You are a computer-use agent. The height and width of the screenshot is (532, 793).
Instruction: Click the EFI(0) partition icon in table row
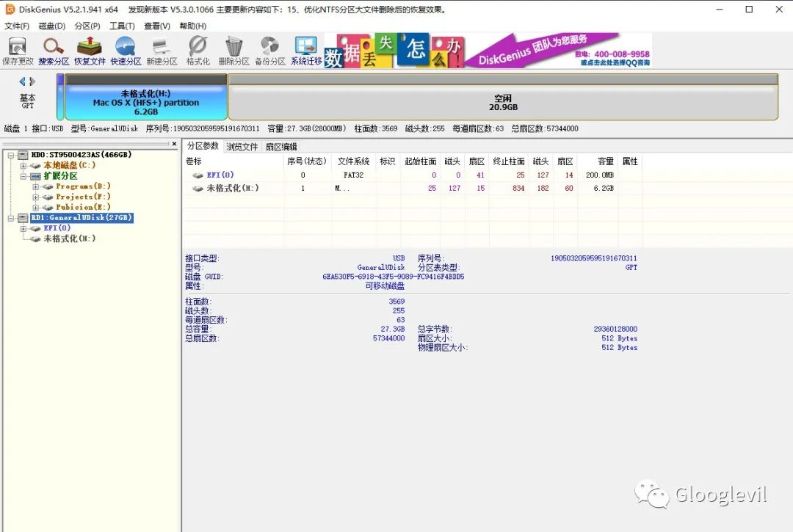click(x=198, y=175)
